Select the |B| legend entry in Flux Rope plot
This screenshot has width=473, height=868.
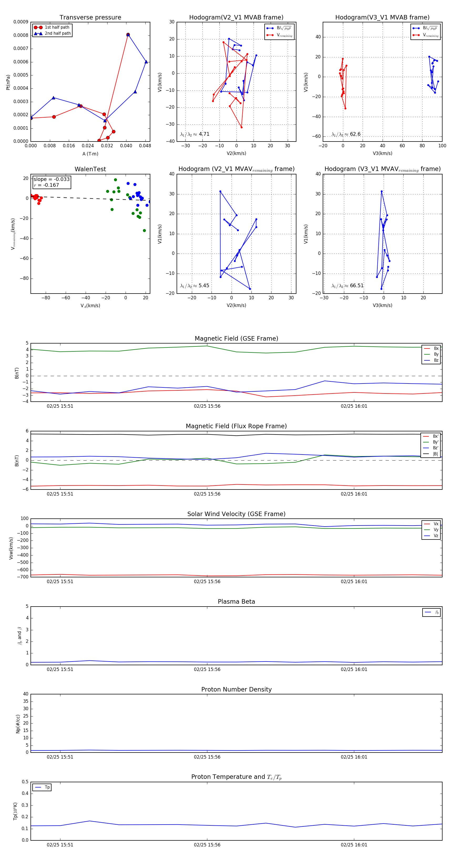pyautogui.click(x=431, y=454)
